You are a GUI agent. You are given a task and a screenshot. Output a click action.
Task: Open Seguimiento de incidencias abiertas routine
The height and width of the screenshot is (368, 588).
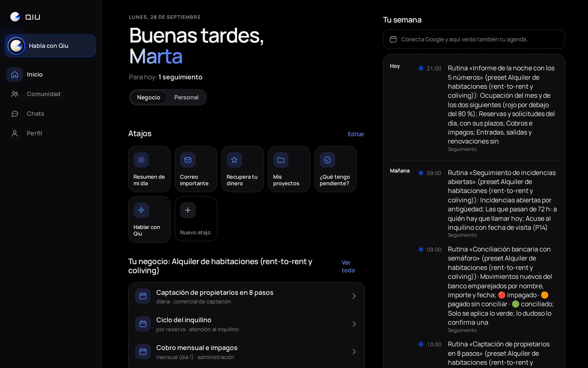(488, 203)
